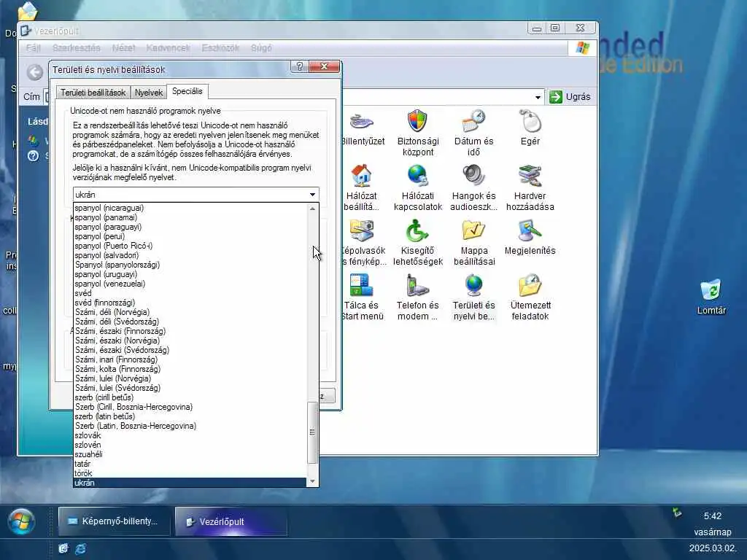Screen dimensions: 747x560
Task: Select highlighted ukrán list entry
Action: point(190,483)
